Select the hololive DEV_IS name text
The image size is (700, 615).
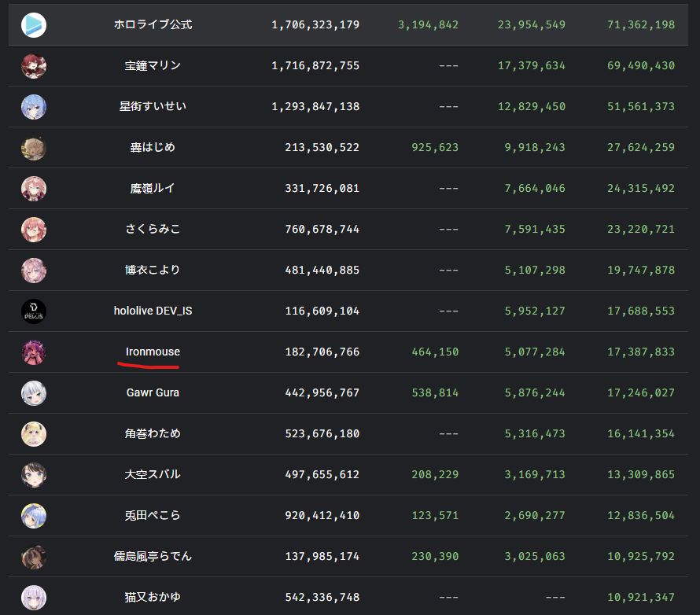click(153, 311)
